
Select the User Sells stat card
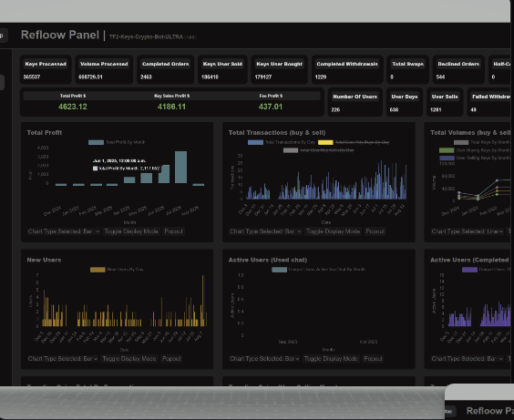(445, 102)
